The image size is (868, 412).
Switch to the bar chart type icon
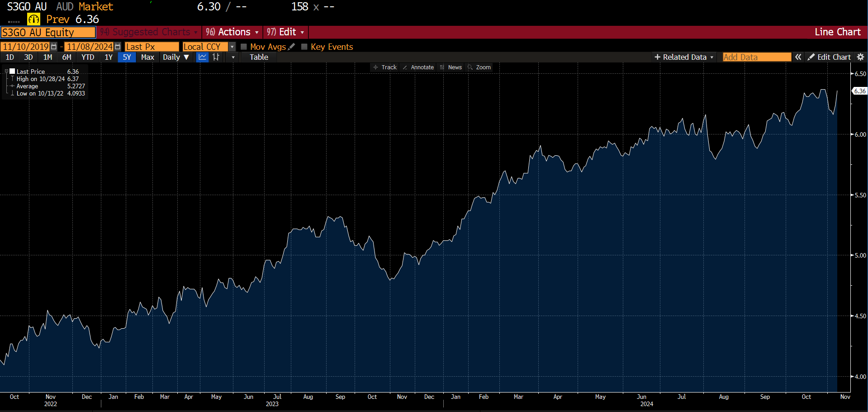coord(216,57)
